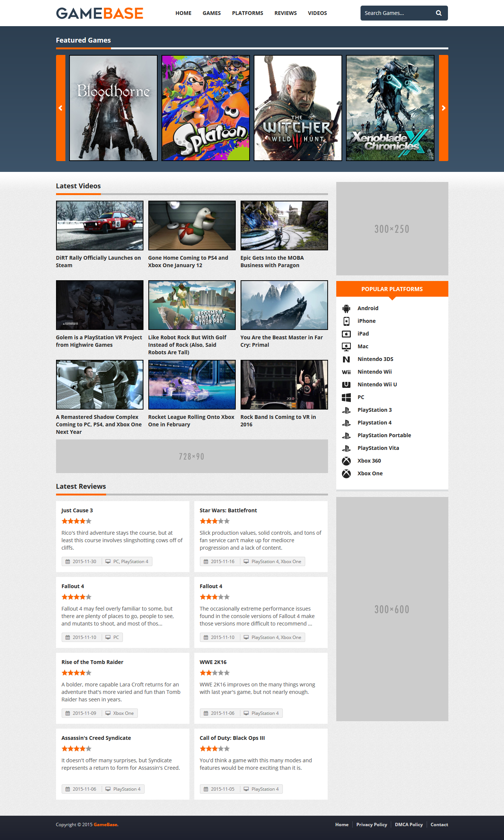Open Epic Gets Into the MOBA Business link
Viewport: 504px width, 840px height.
tap(272, 262)
